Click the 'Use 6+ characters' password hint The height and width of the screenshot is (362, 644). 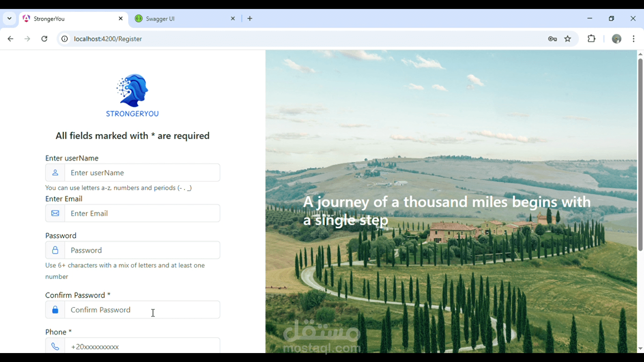pos(125,271)
